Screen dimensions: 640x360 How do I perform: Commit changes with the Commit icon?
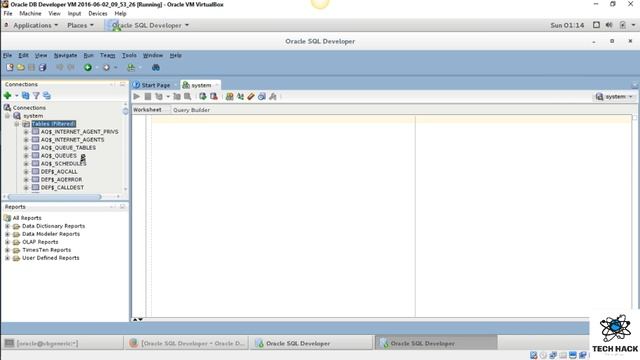(203, 96)
